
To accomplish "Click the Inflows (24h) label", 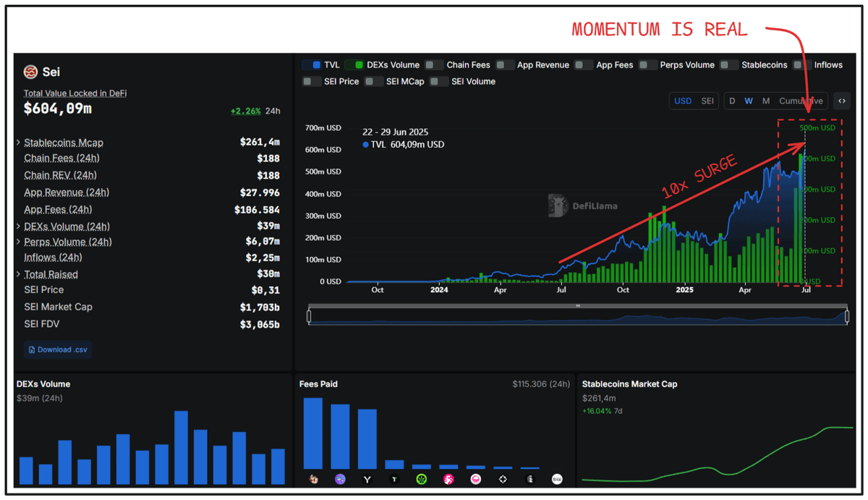I will click(x=53, y=258).
